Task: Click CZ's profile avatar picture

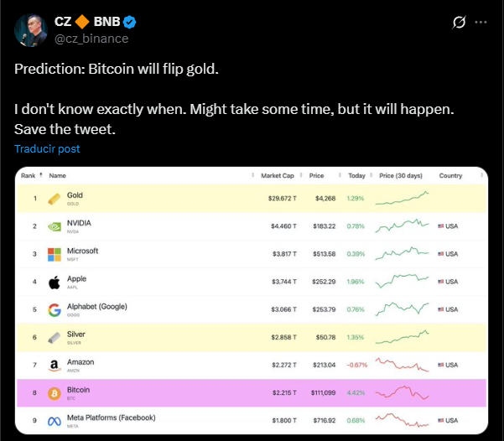Action: point(29,30)
